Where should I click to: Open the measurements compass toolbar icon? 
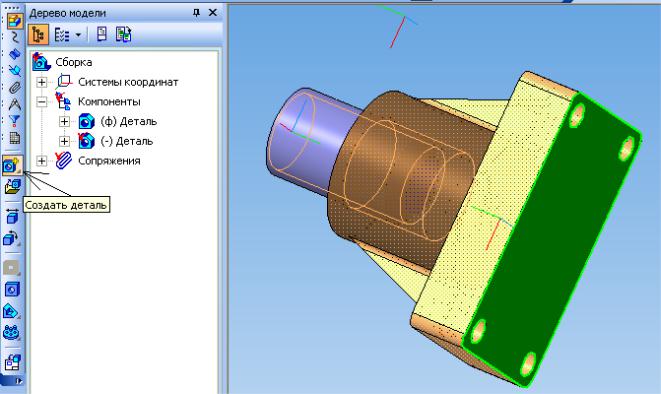point(14,104)
